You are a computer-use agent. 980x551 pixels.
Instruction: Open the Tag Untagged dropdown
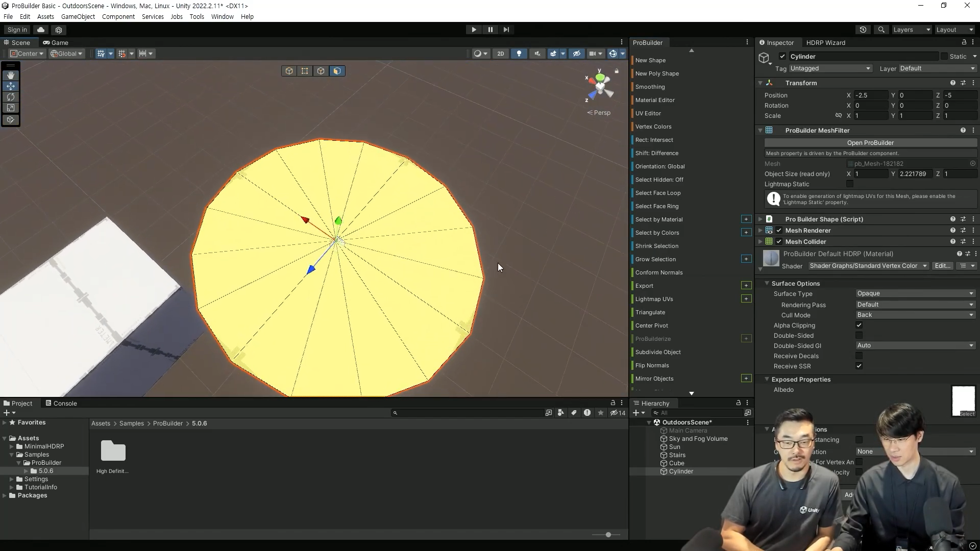(x=830, y=68)
